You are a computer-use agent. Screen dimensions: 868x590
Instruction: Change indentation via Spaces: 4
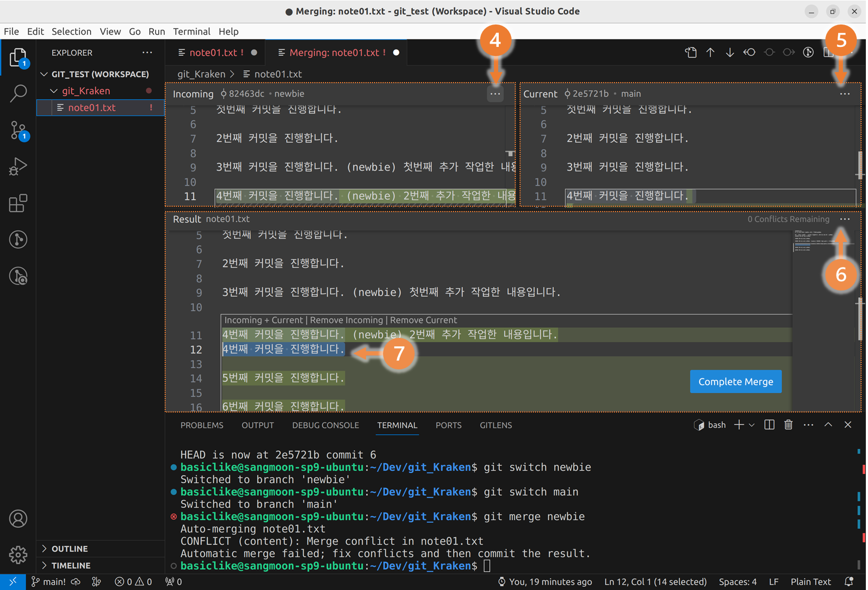pos(737,581)
